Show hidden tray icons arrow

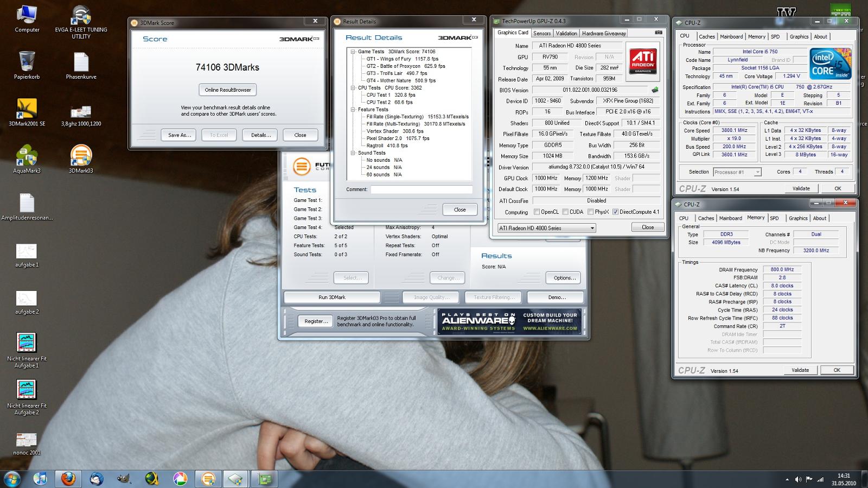click(787, 479)
